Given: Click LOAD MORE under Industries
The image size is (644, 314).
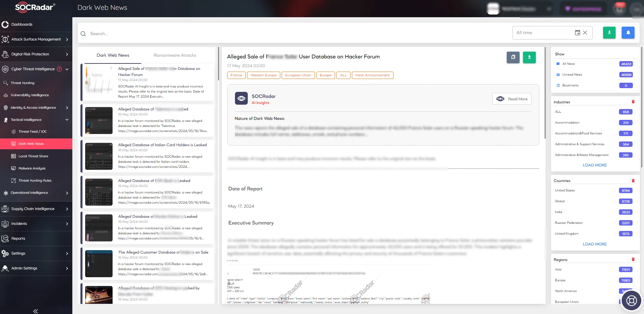Looking at the screenshot, I should point(595,165).
